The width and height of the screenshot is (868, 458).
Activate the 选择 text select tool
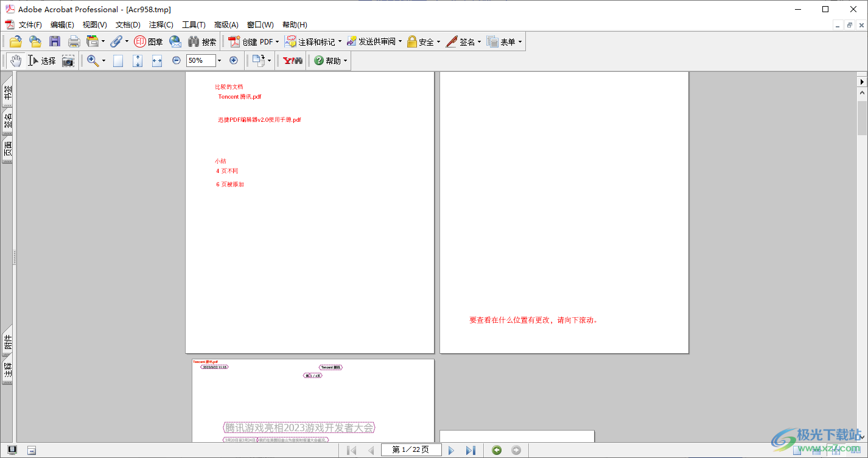coord(41,60)
